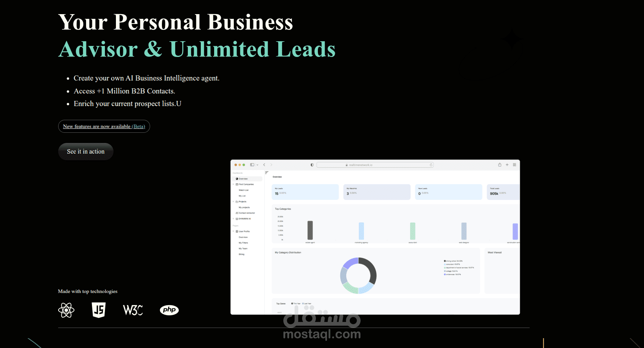
Task: Click the grey-blue web designer bar
Action: [x=464, y=231]
